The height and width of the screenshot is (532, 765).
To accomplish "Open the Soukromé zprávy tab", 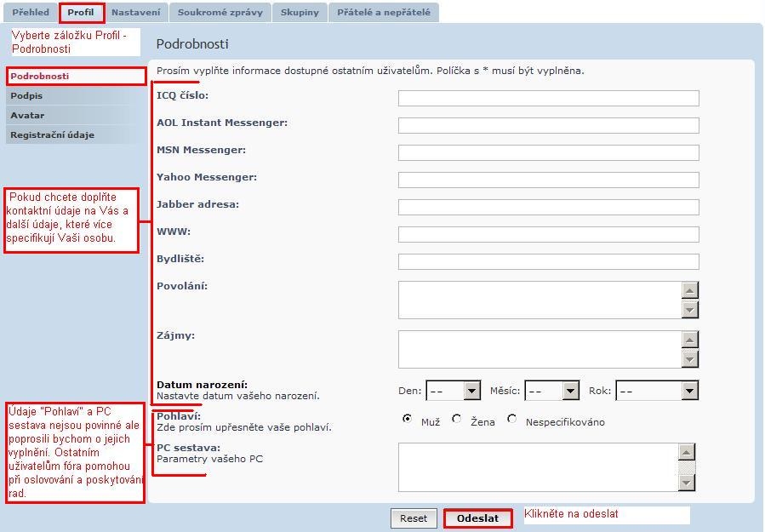I will click(x=220, y=13).
